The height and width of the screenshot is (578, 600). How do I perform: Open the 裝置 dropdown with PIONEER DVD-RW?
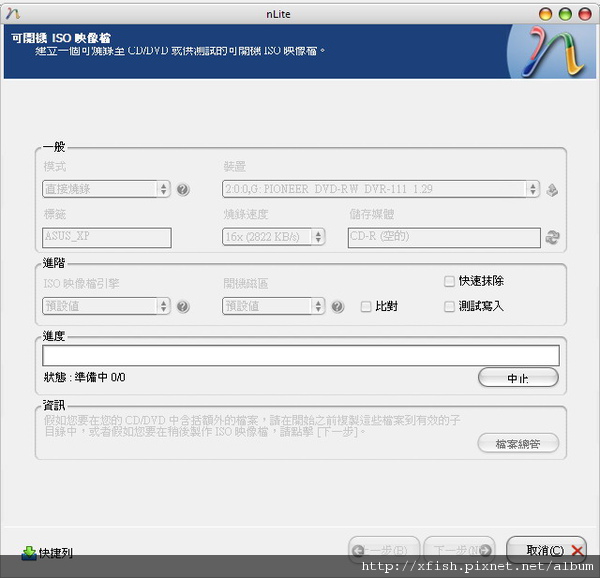[x=381, y=189]
